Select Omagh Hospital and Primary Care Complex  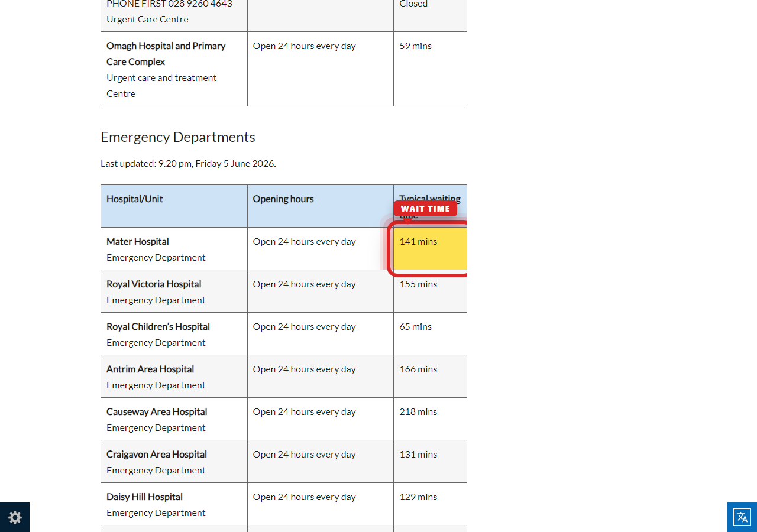[166, 54]
